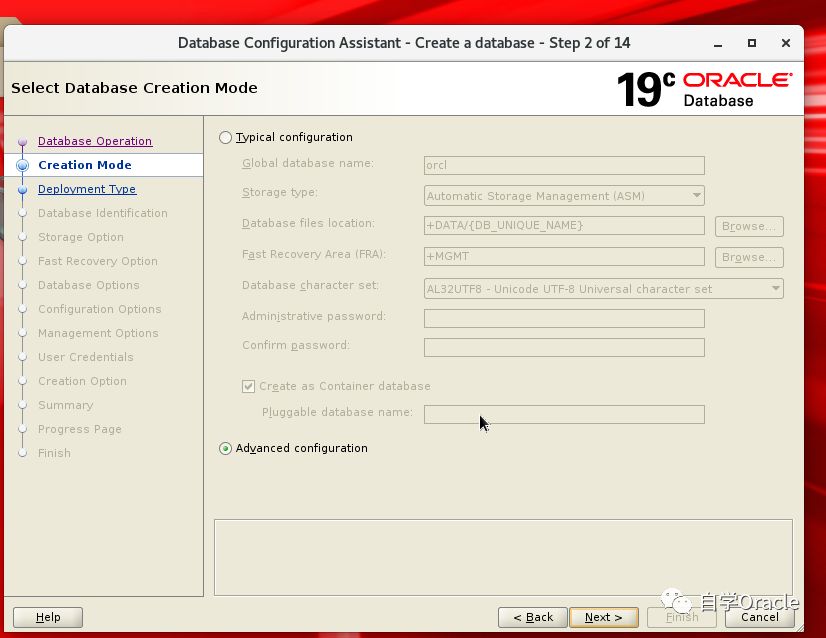
Task: Browse for Database files location
Action: (748, 226)
